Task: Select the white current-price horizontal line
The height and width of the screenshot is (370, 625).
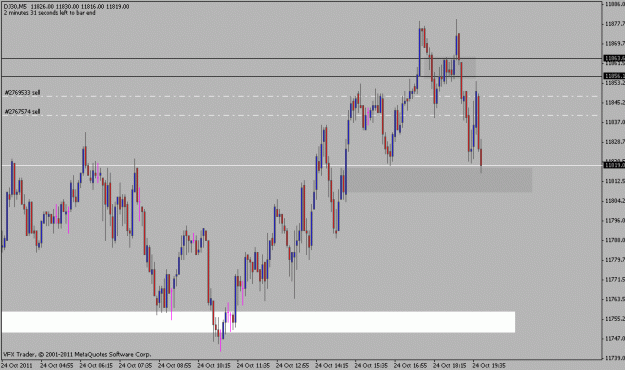Action: pyautogui.click(x=301, y=165)
